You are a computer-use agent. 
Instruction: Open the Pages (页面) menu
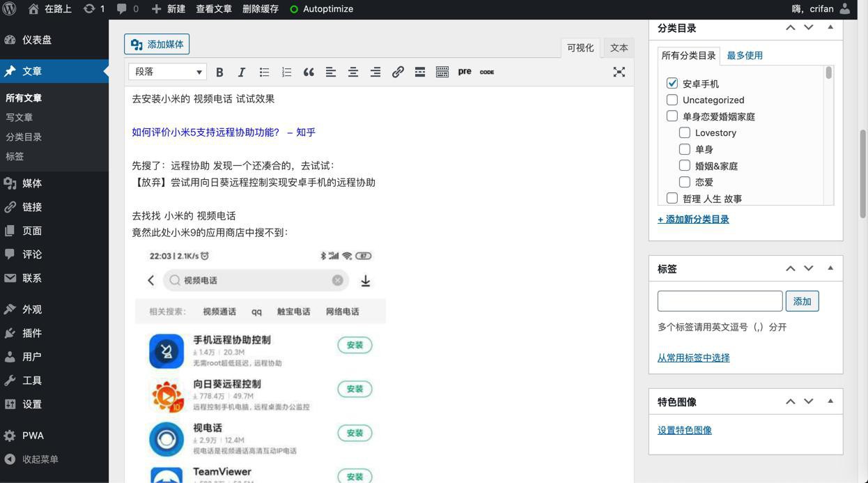tap(54, 231)
